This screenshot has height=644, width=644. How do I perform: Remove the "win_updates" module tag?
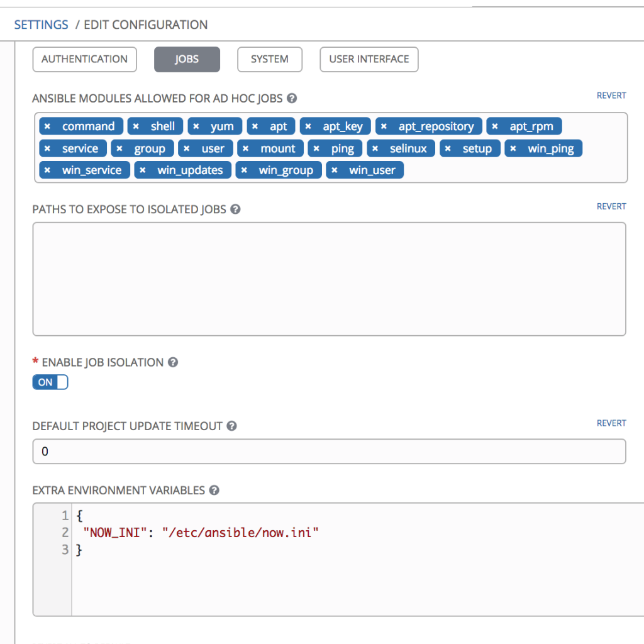142,170
